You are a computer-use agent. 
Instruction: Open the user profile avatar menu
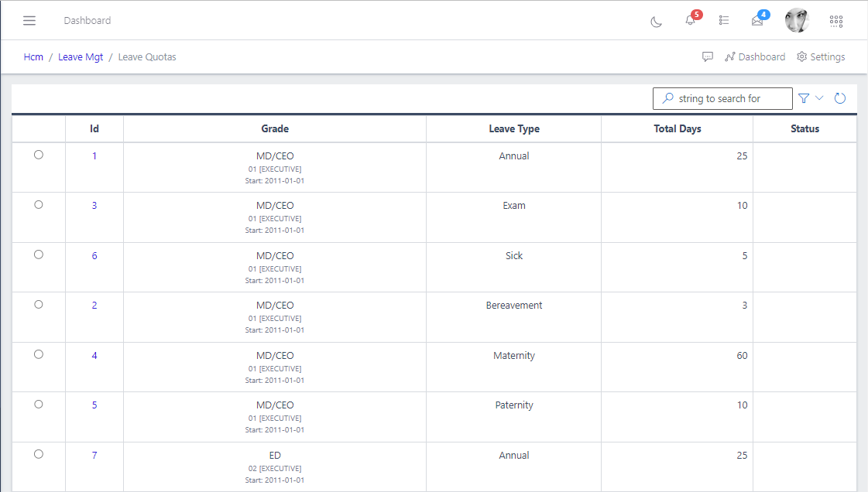797,20
